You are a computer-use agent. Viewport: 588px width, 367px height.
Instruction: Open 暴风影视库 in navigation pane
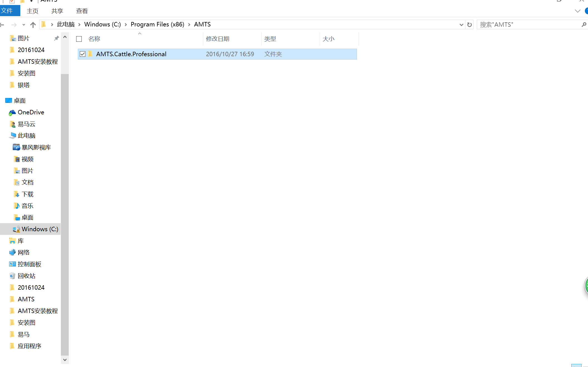[36, 147]
